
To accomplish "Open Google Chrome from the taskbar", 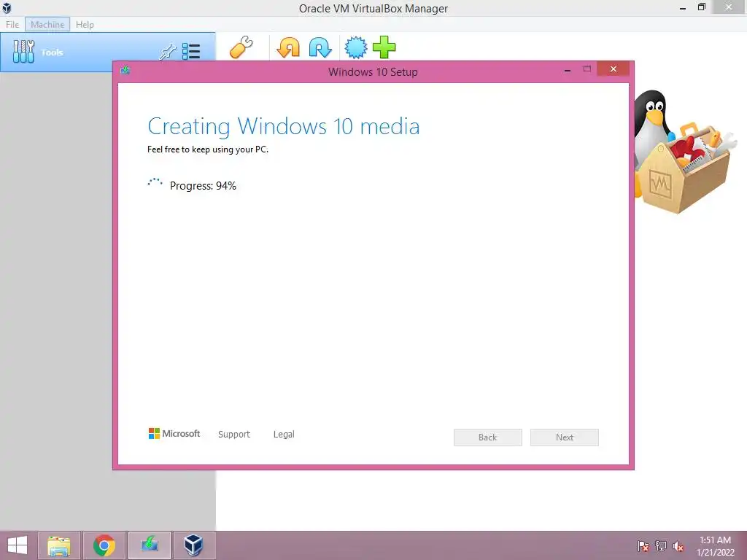I will 104,545.
